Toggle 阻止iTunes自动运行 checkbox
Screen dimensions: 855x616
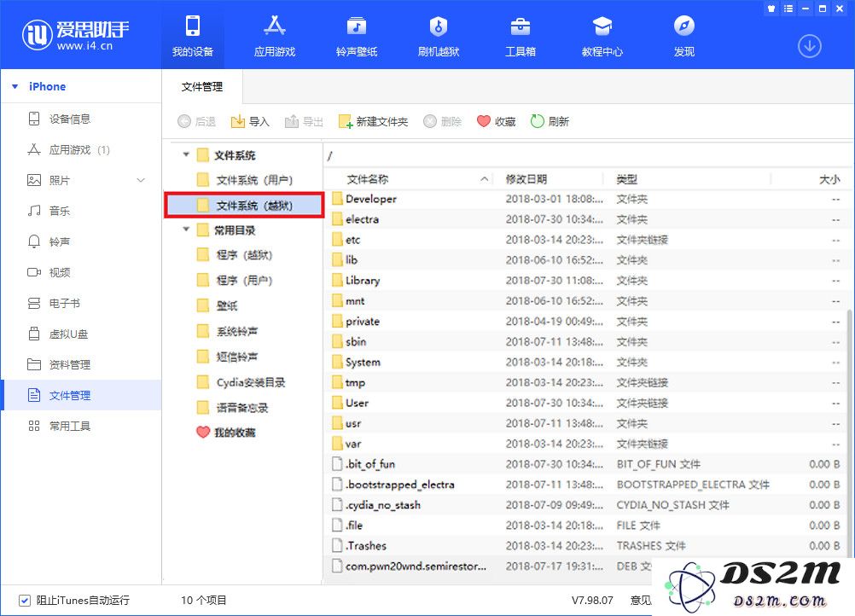click(x=25, y=600)
